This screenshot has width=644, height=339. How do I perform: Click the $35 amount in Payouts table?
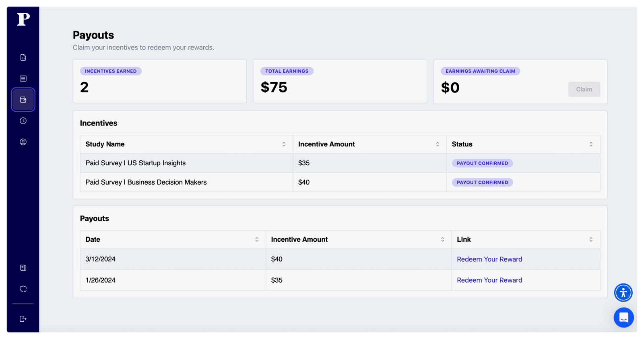[x=277, y=280]
